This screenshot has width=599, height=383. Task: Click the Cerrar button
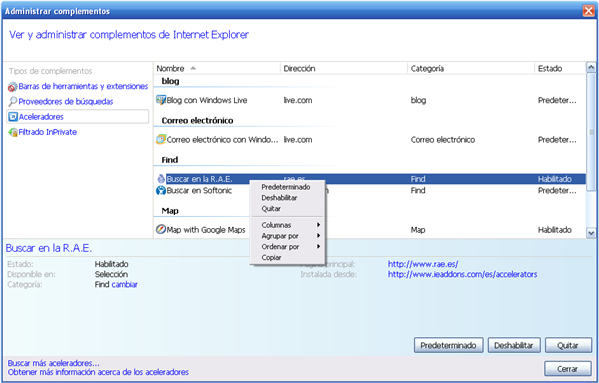[x=568, y=369]
